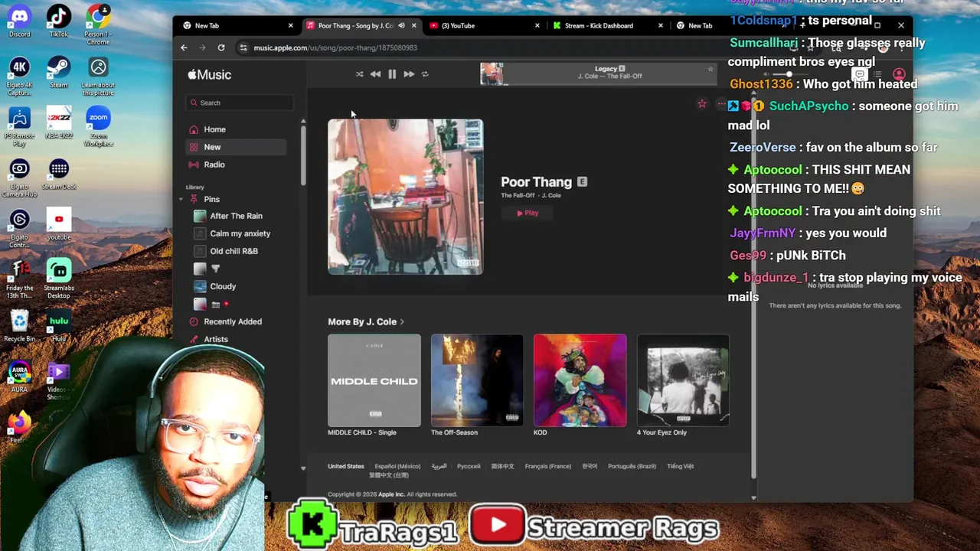The width and height of the screenshot is (980, 551).
Task: Open Elgato 4K Capture desktop icon
Action: [x=19, y=75]
